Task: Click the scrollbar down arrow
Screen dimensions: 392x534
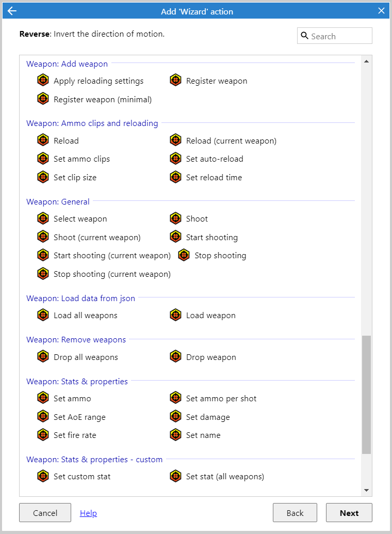Action: [x=367, y=490]
